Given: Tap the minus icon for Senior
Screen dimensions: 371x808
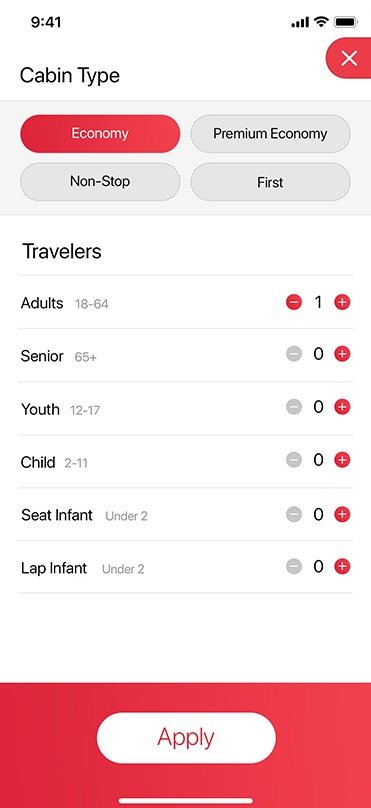Looking at the screenshot, I should (x=294, y=354).
